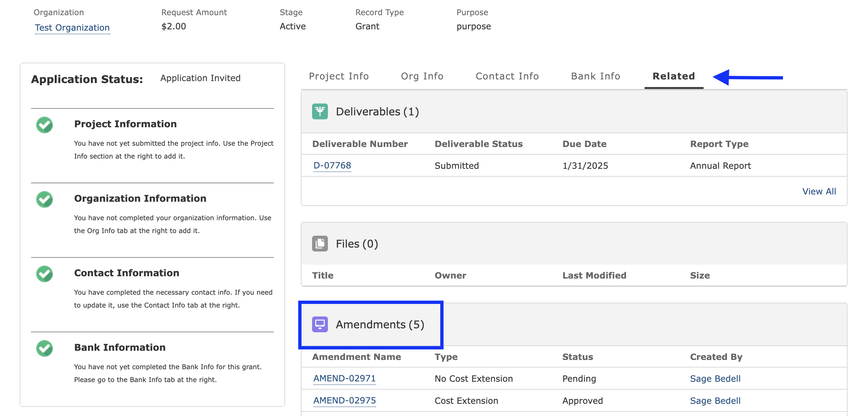Click the Amendment Name column header
This screenshot has height=416, width=868.
[357, 357]
